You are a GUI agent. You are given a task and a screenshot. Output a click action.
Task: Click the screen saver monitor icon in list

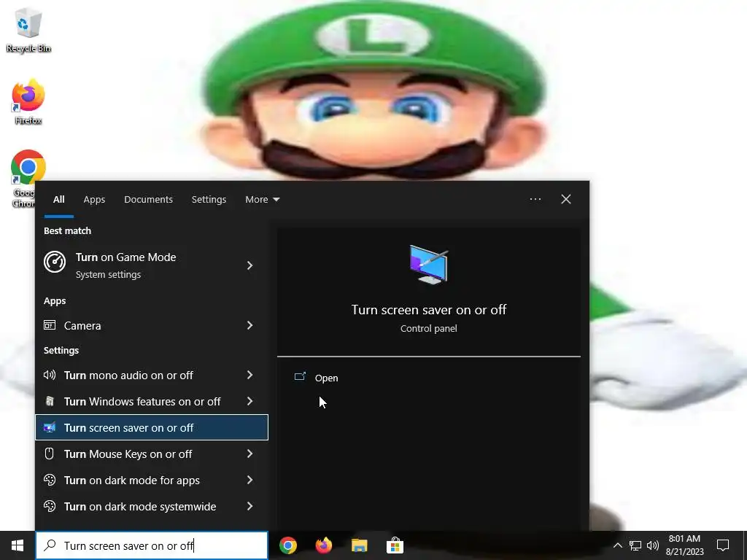pos(50,427)
